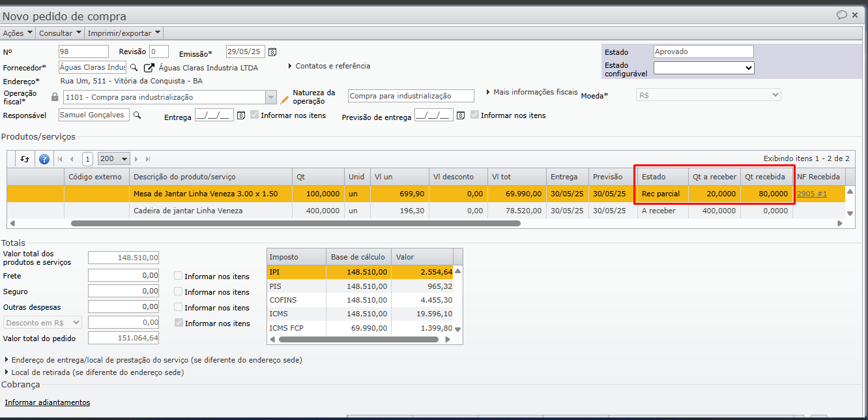The height and width of the screenshot is (420, 868).
Task: Open received invoice 2905 #1 link
Action: (811, 194)
